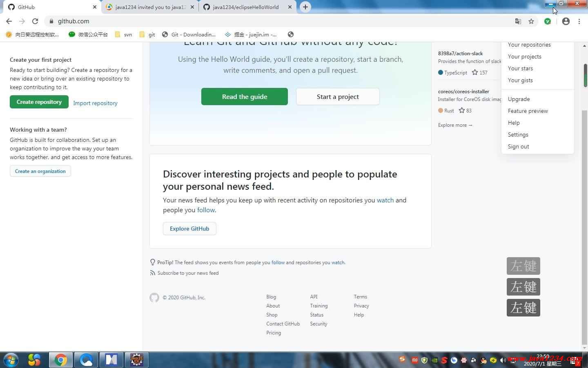Screen dimensions: 588x368
Task: Click the address bar showing github.com
Action: click(278, 21)
